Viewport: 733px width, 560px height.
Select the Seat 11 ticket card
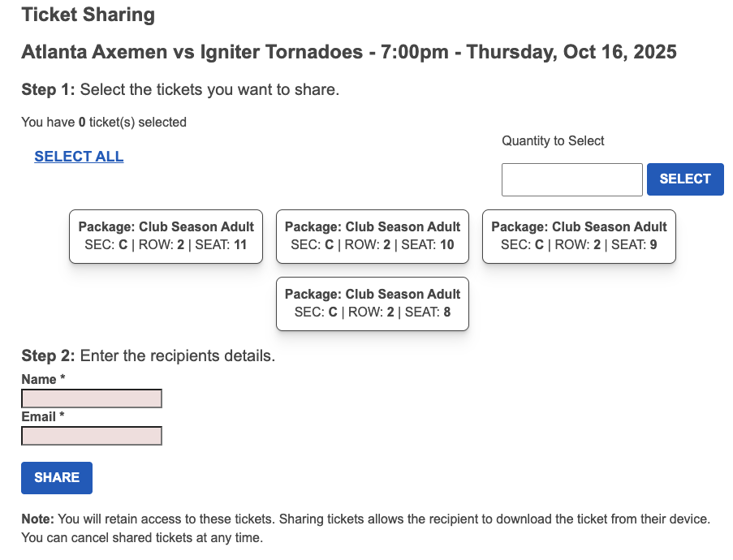click(166, 236)
